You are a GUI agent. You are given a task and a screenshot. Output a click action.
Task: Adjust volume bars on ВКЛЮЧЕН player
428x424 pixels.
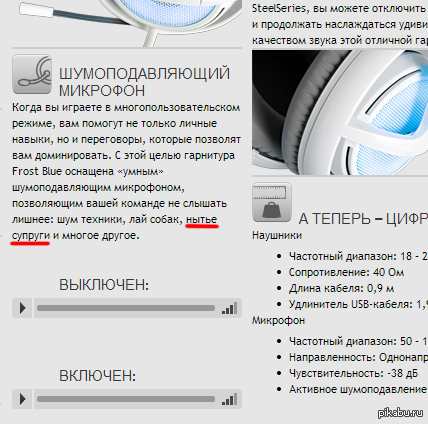tap(230, 399)
